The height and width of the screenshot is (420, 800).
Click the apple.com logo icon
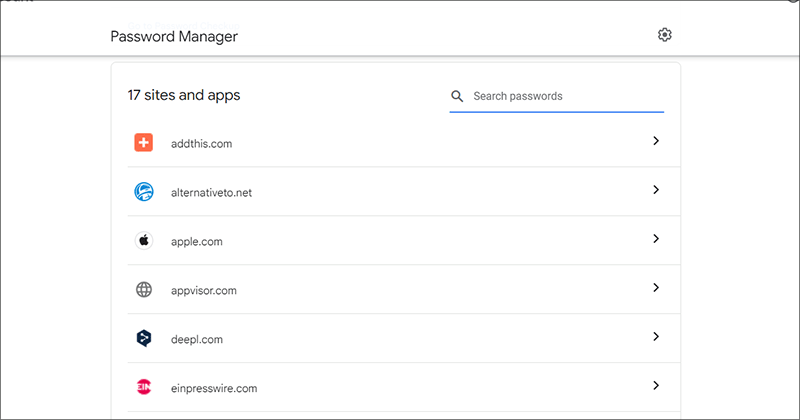click(144, 240)
